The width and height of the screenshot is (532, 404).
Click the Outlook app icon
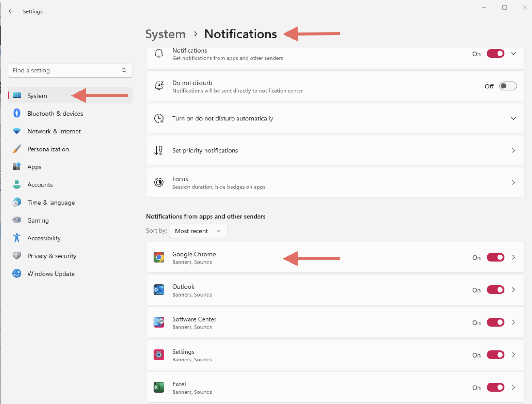click(x=159, y=290)
